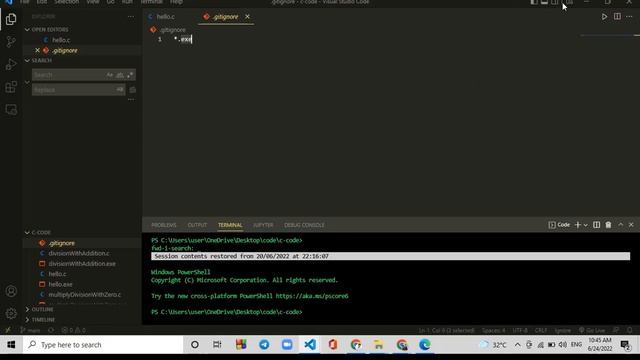Switch to the Problems panel tab

(164, 225)
